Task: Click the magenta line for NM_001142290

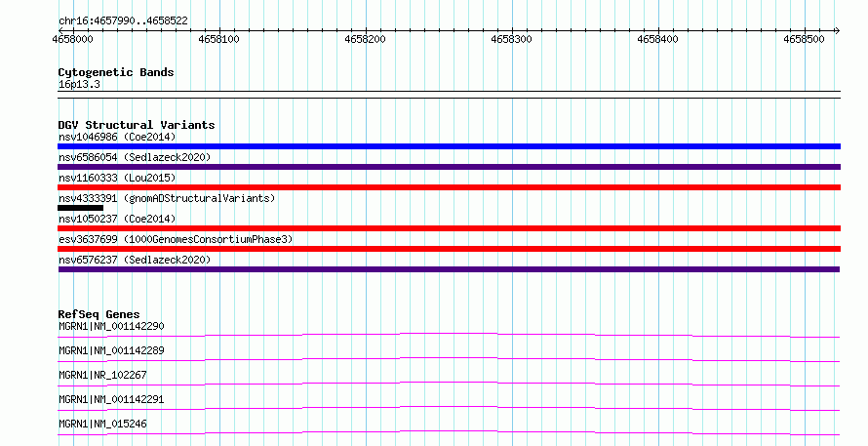Action: [x=449, y=335]
